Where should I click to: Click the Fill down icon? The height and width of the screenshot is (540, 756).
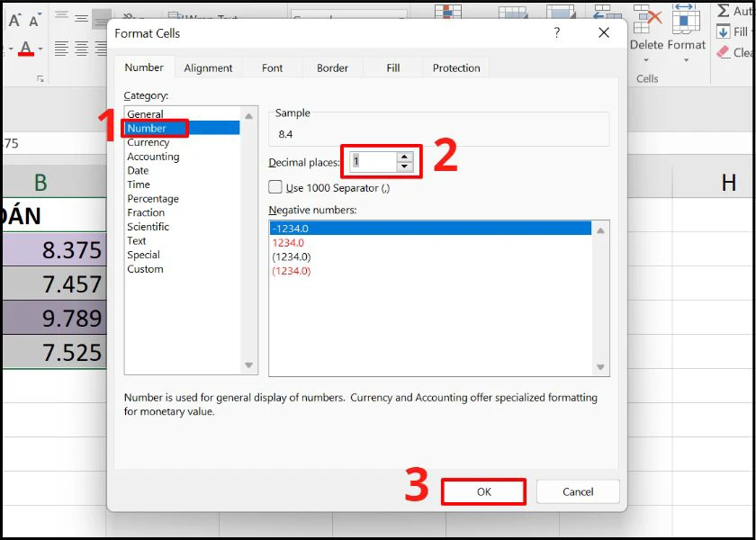point(724,31)
